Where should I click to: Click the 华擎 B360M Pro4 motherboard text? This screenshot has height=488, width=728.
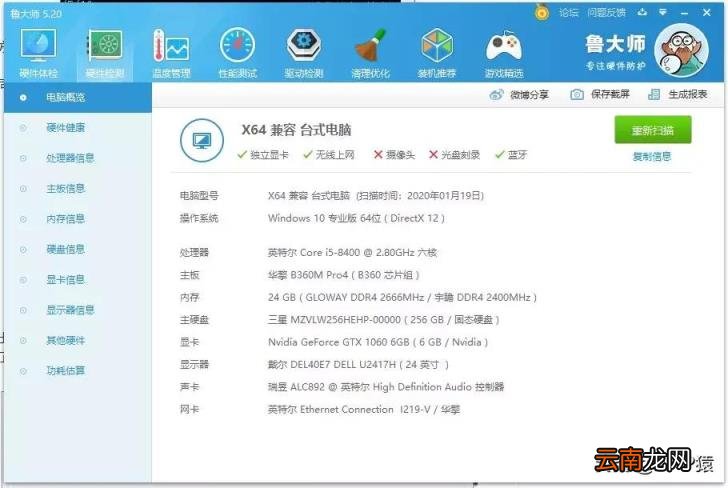click(344, 275)
